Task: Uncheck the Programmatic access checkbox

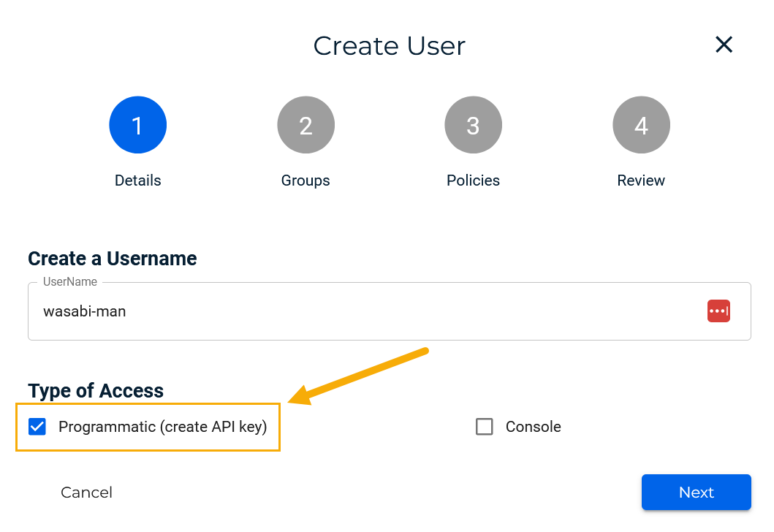Action: coord(37,427)
